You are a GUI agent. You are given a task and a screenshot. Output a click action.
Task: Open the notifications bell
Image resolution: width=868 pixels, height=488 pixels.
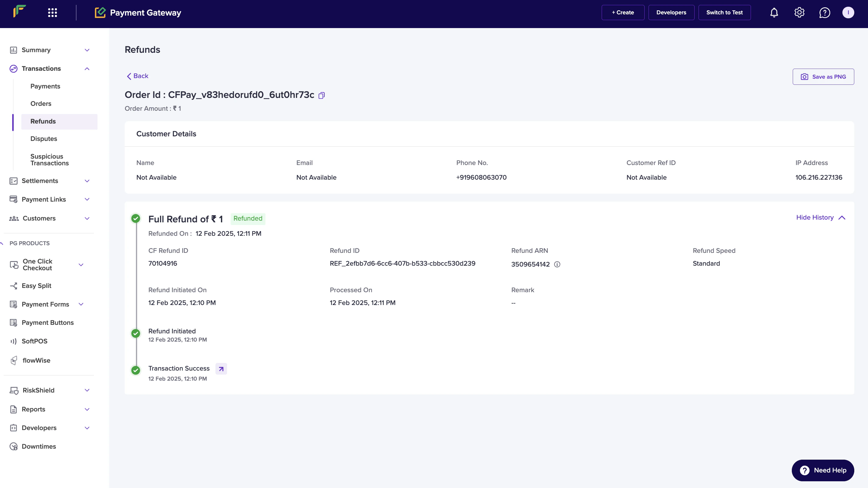pos(774,13)
